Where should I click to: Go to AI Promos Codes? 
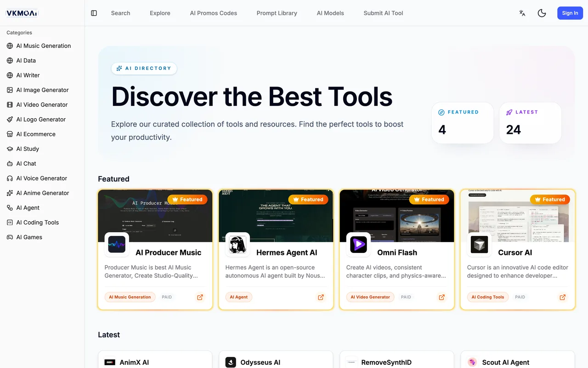click(x=214, y=13)
